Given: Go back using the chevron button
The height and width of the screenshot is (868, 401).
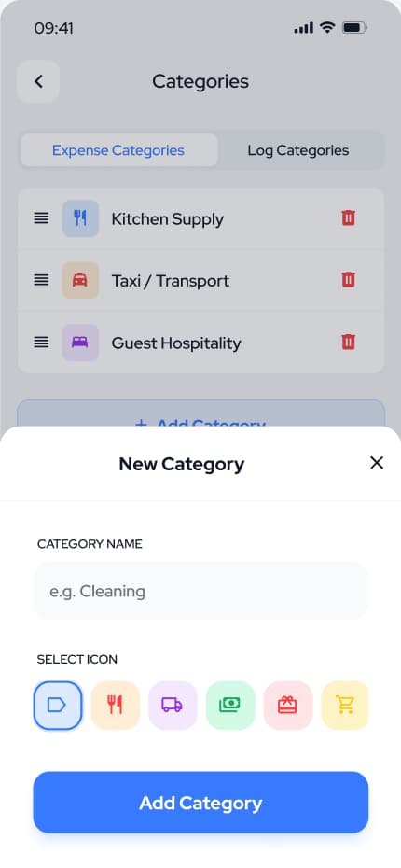Looking at the screenshot, I should pos(38,81).
